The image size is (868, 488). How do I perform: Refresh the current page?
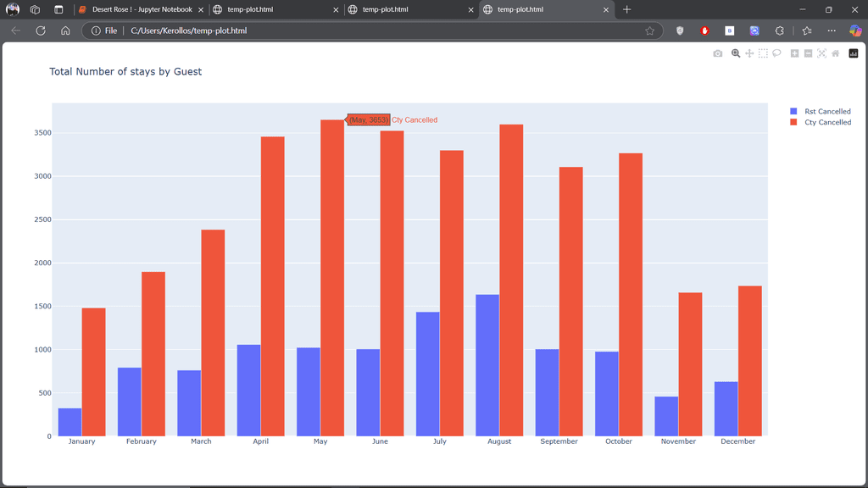click(41, 30)
